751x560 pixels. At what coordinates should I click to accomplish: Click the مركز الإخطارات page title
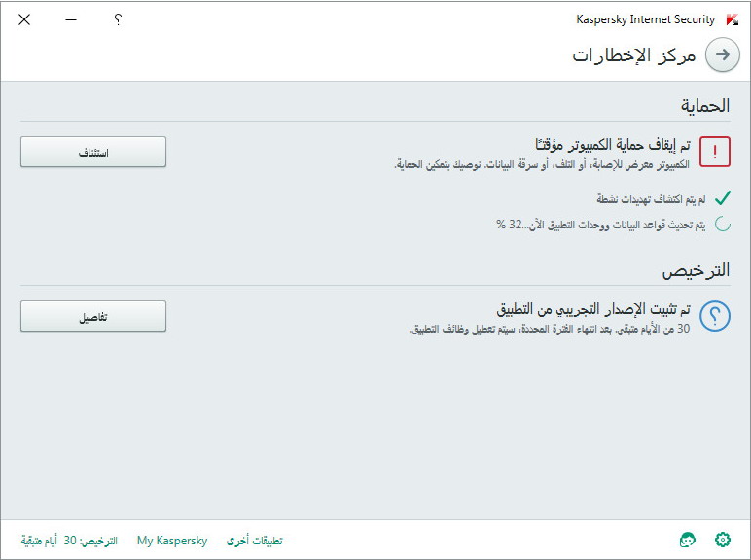click(x=633, y=55)
